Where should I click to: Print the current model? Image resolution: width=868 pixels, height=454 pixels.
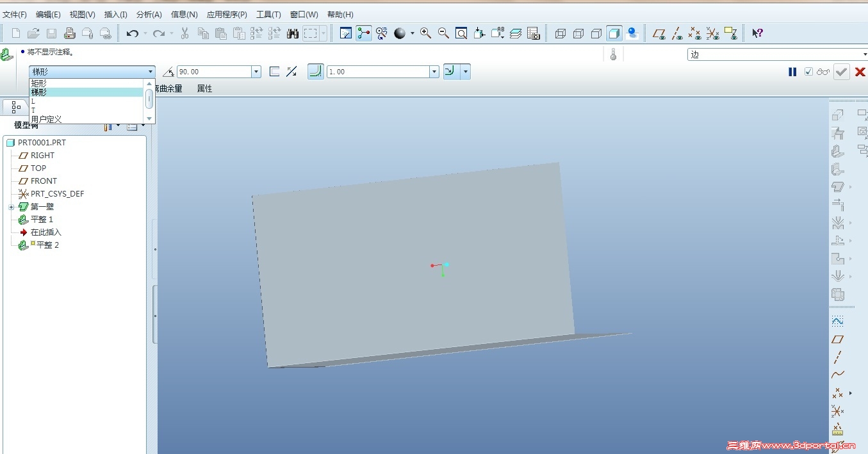click(70, 33)
